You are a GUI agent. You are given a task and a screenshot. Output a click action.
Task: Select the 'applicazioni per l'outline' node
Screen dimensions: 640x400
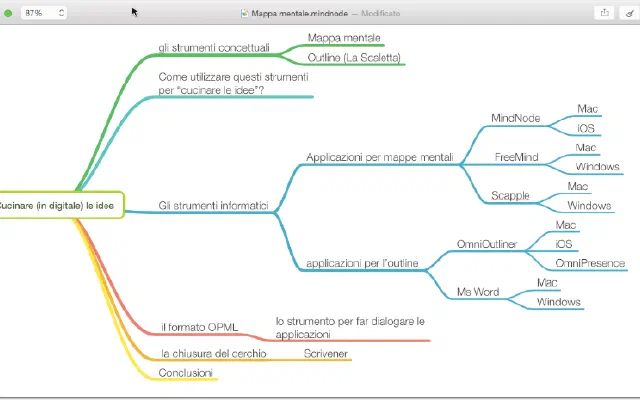coord(362,263)
